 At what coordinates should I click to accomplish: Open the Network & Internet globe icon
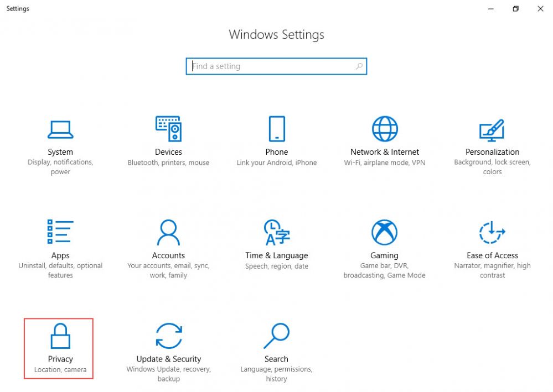[x=385, y=129]
